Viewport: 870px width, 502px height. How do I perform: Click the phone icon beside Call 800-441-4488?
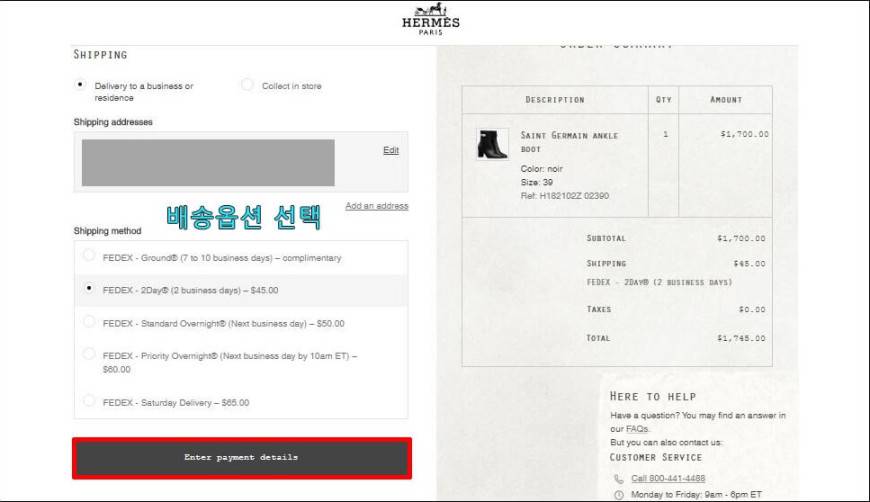(x=619, y=479)
